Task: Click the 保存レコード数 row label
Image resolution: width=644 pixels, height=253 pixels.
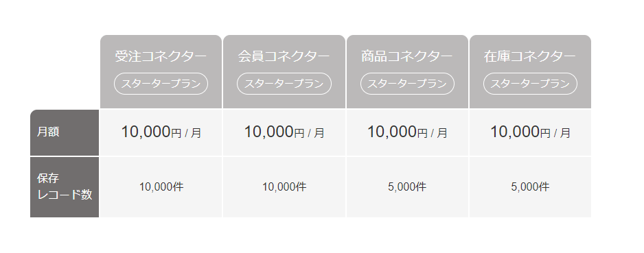Action: click(x=65, y=187)
